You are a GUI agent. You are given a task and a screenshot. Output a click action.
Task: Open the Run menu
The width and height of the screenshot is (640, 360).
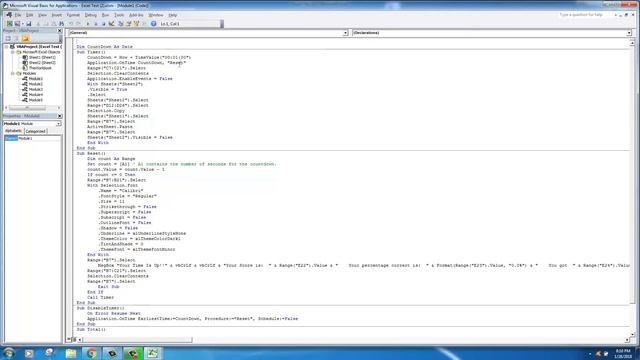click(x=105, y=15)
